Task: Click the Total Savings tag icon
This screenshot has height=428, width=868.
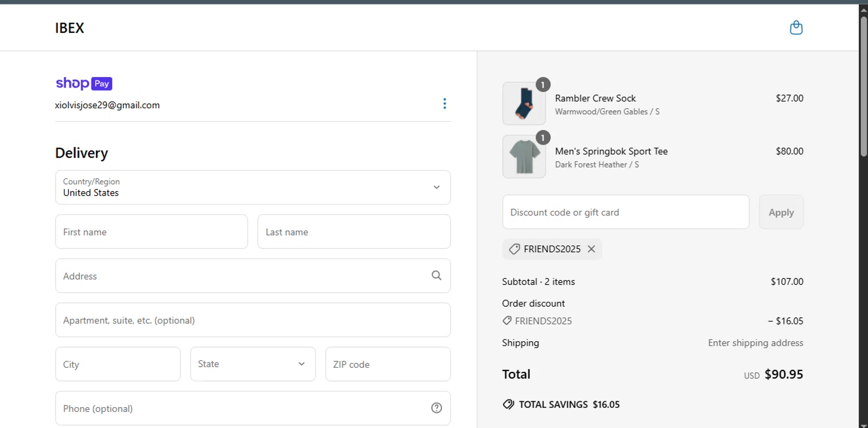Action: point(508,404)
